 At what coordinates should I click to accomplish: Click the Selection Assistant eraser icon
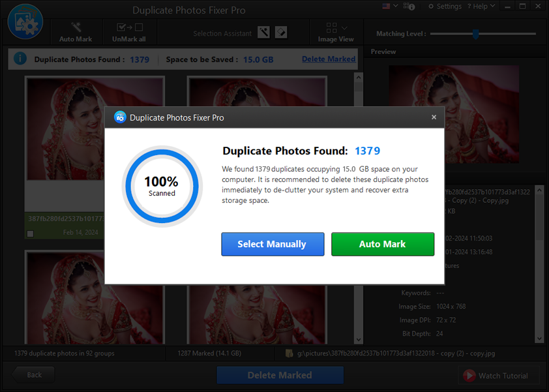(x=281, y=33)
